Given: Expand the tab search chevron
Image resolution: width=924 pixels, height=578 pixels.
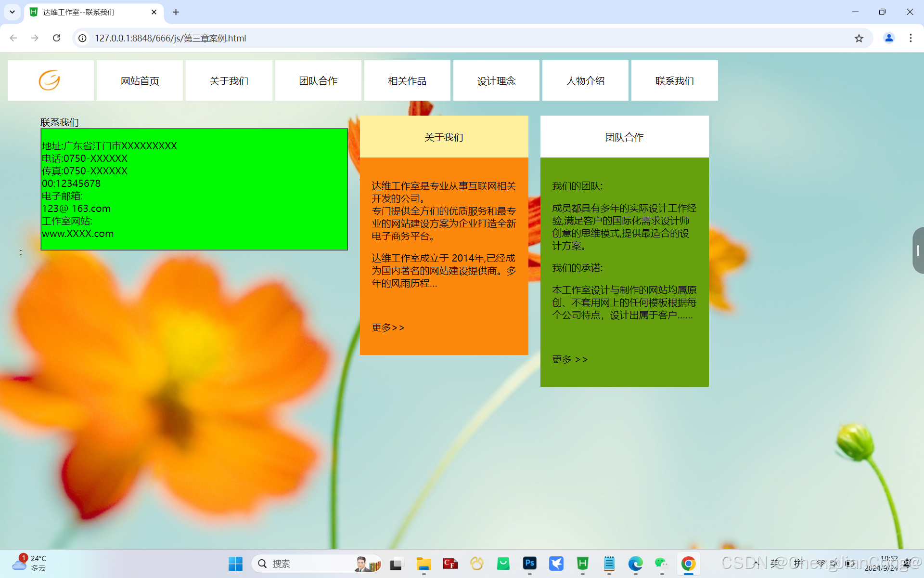Looking at the screenshot, I should coord(12,12).
